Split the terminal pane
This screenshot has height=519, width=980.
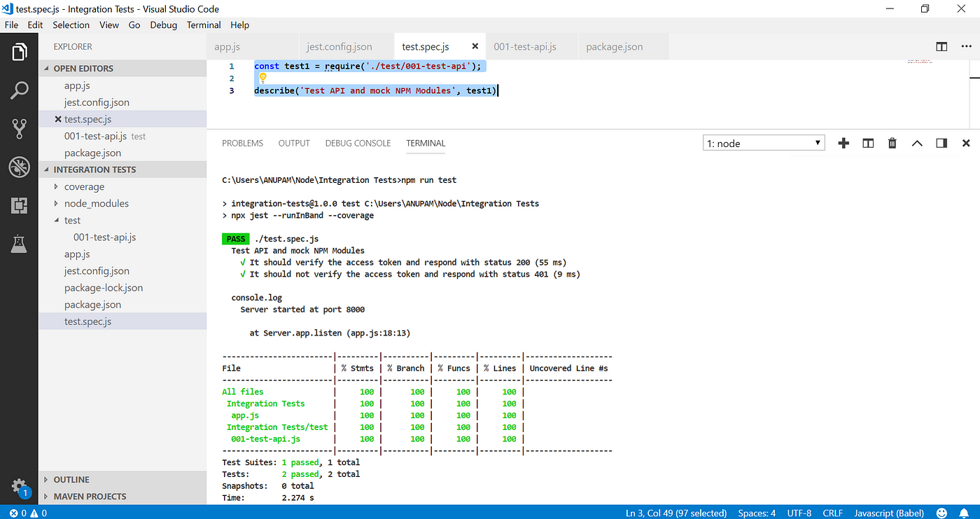click(868, 143)
